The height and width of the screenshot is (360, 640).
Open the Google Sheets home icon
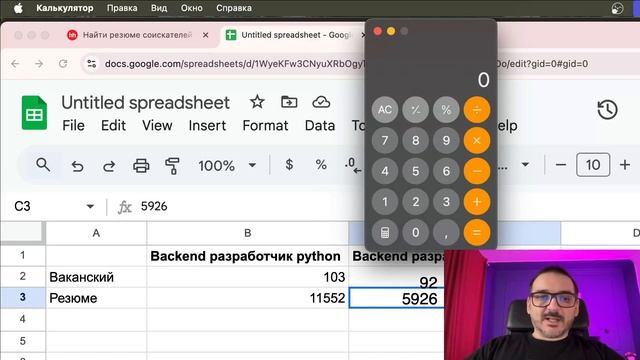pyautogui.click(x=34, y=113)
